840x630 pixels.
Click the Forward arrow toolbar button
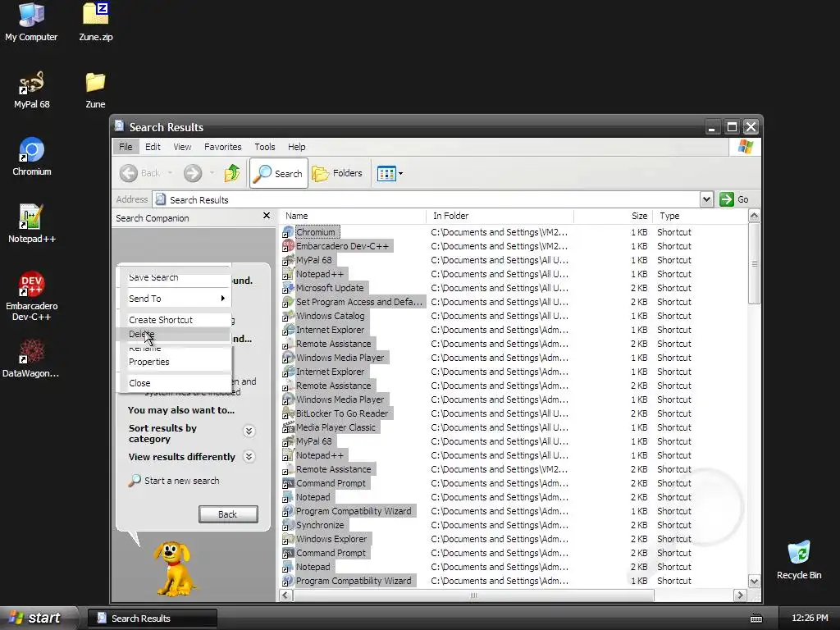tap(192, 173)
